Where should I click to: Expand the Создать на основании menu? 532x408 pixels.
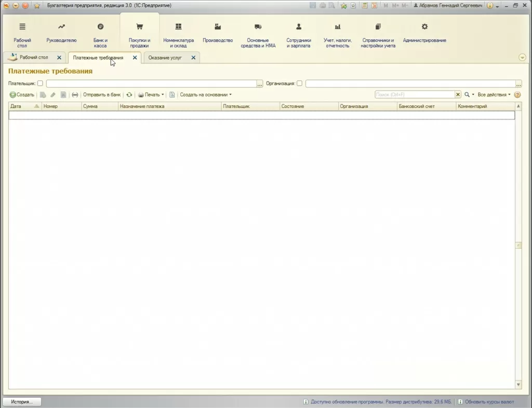(x=206, y=95)
